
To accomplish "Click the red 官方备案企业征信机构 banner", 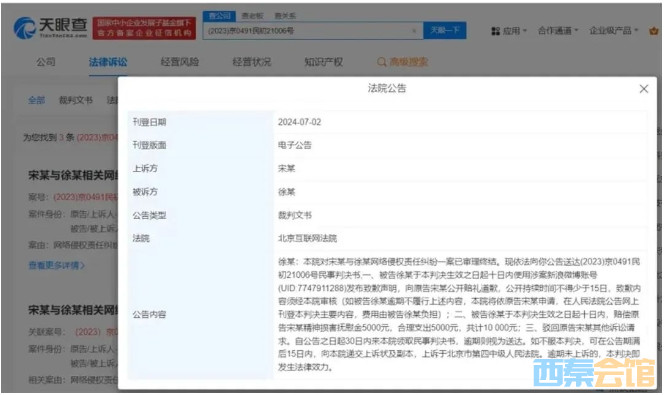I will pyautogui.click(x=144, y=28).
